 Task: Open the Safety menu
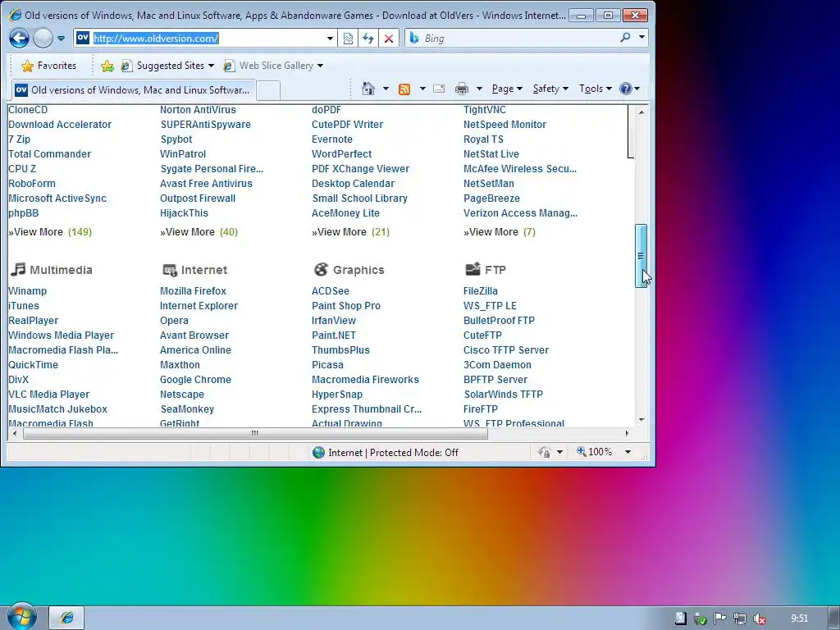[550, 89]
